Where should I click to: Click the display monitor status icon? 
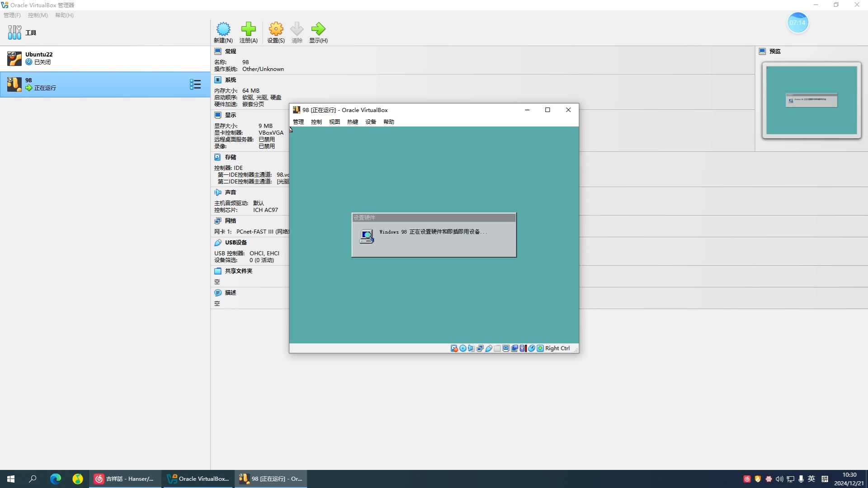coord(506,348)
